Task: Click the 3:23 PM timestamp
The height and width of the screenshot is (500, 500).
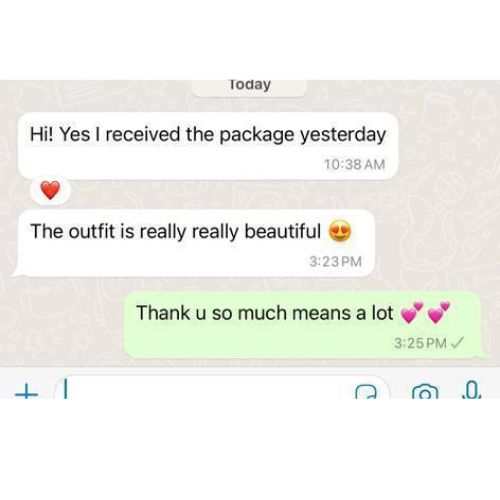Action: pos(335,261)
